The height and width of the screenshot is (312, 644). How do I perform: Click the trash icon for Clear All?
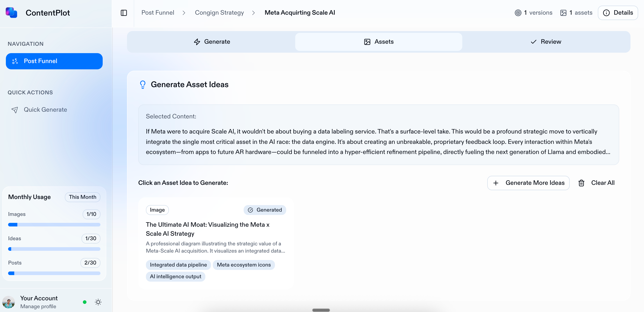pos(581,183)
